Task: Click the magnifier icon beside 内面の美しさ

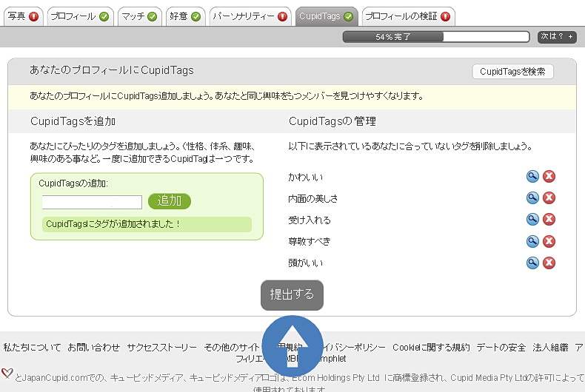Action: [x=532, y=197]
